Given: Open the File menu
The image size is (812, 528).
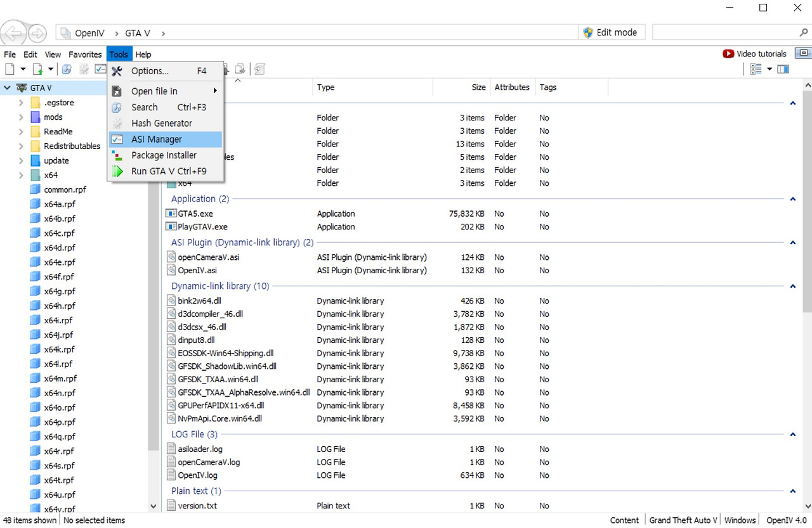Looking at the screenshot, I should click(10, 55).
